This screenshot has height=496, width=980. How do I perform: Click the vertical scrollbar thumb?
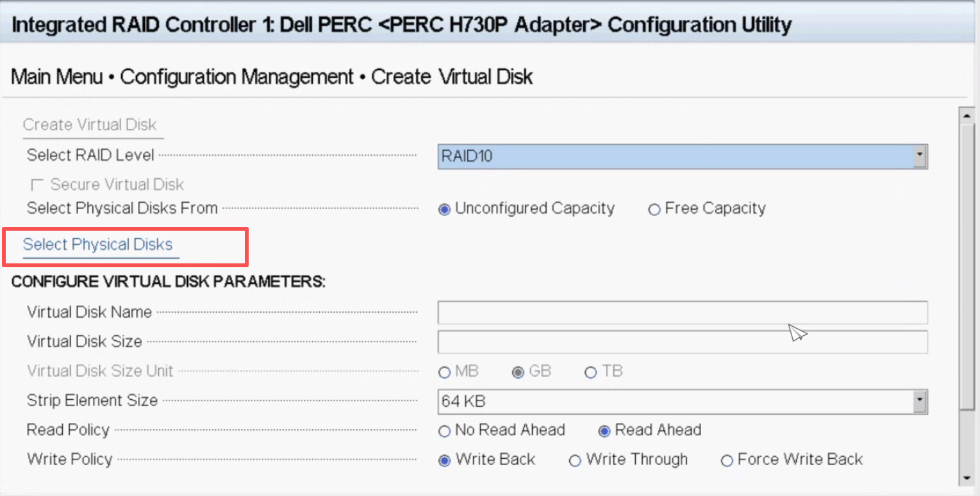[967, 263]
